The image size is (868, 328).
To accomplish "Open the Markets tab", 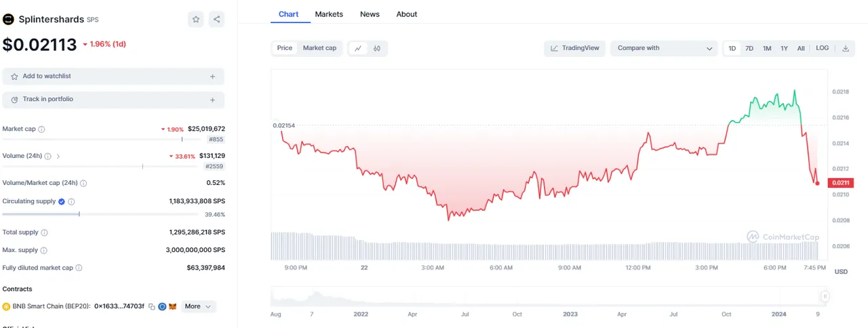I will tap(329, 14).
